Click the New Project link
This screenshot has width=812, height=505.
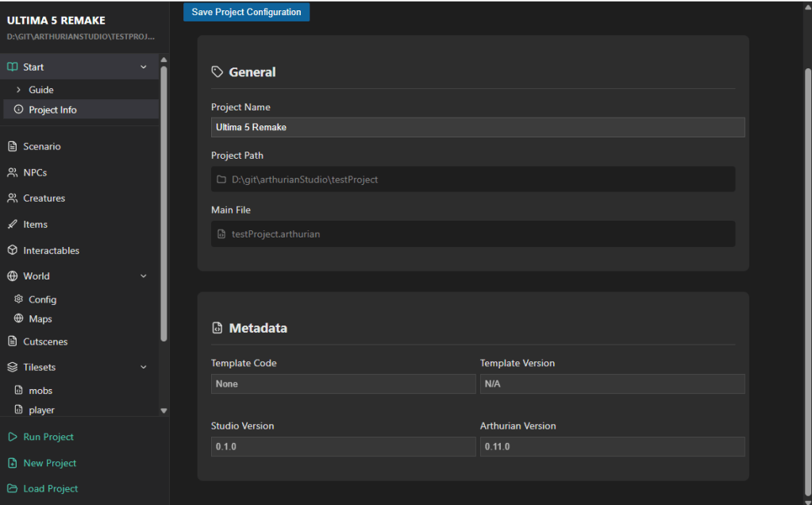click(50, 463)
